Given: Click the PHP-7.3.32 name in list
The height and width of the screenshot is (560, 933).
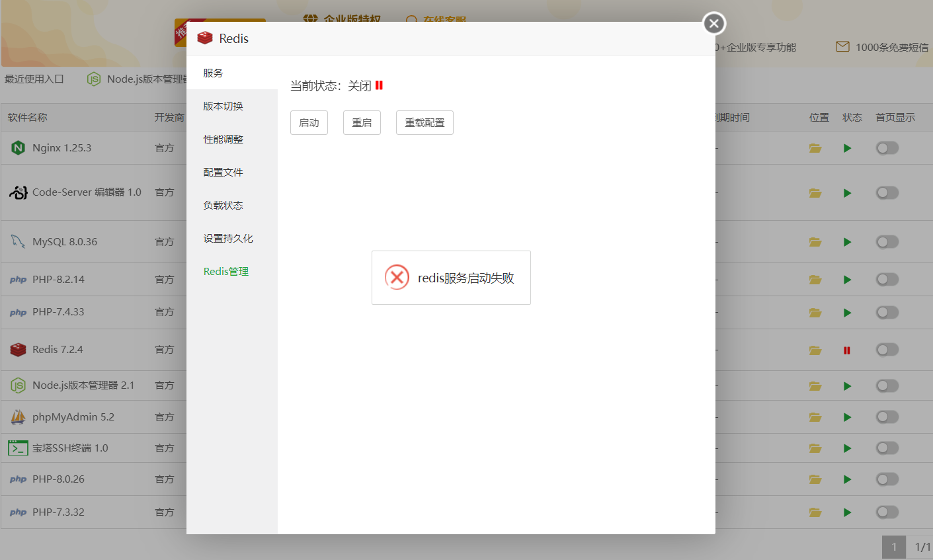Looking at the screenshot, I should [x=58, y=512].
